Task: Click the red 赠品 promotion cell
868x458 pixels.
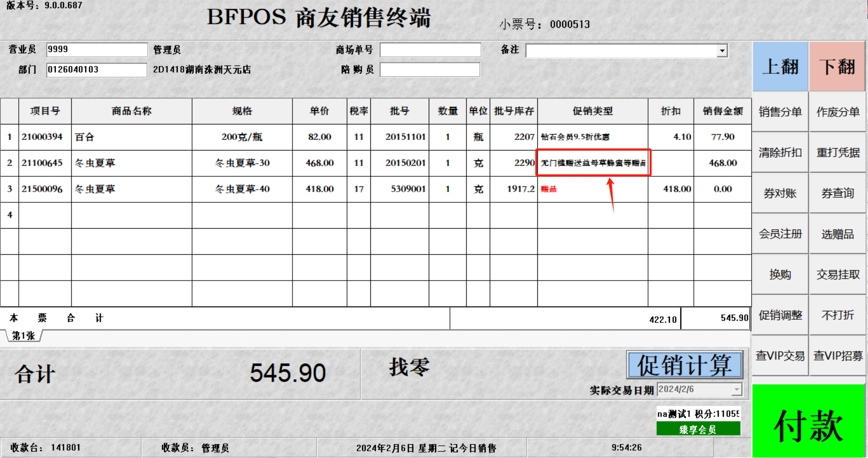Action: click(x=593, y=189)
